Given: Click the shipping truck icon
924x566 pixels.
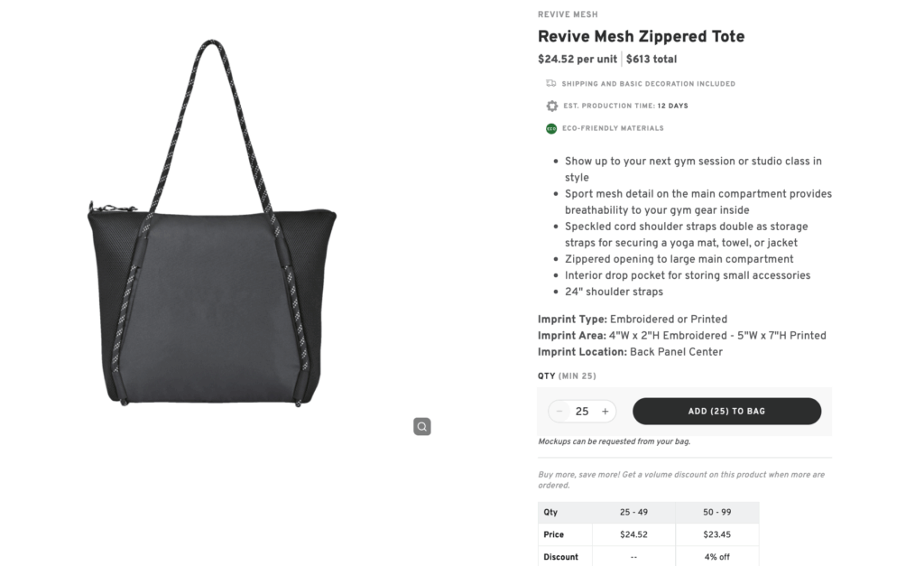Looking at the screenshot, I should click(x=551, y=83).
